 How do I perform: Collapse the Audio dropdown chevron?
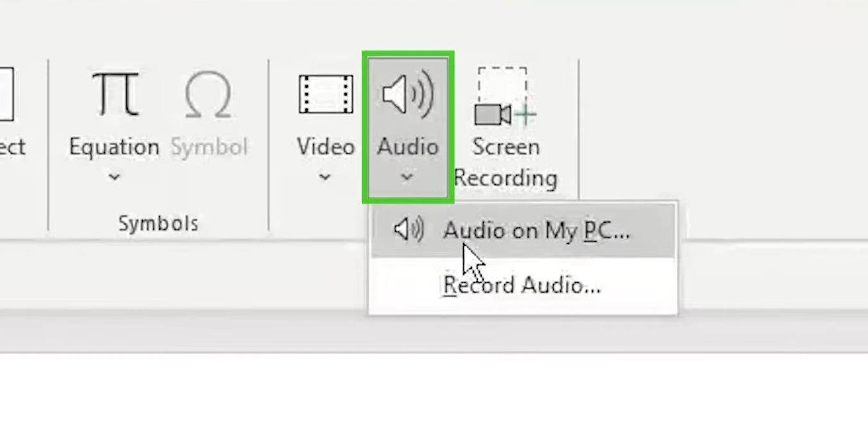tap(407, 177)
